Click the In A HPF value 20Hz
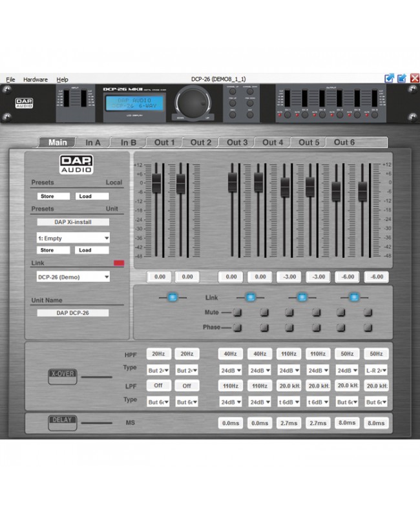Viewport: 420px width, 513px height. tap(158, 353)
